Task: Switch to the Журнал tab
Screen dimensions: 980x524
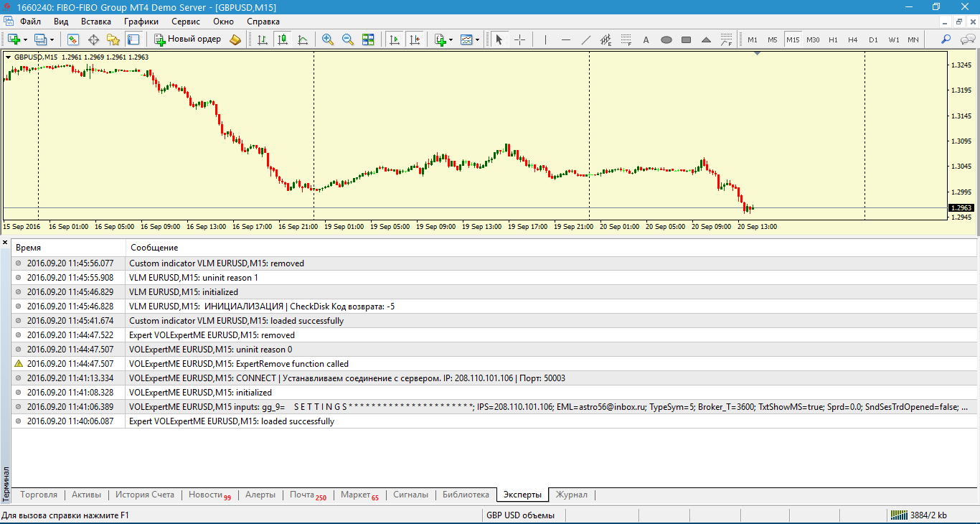Action: pos(572,495)
